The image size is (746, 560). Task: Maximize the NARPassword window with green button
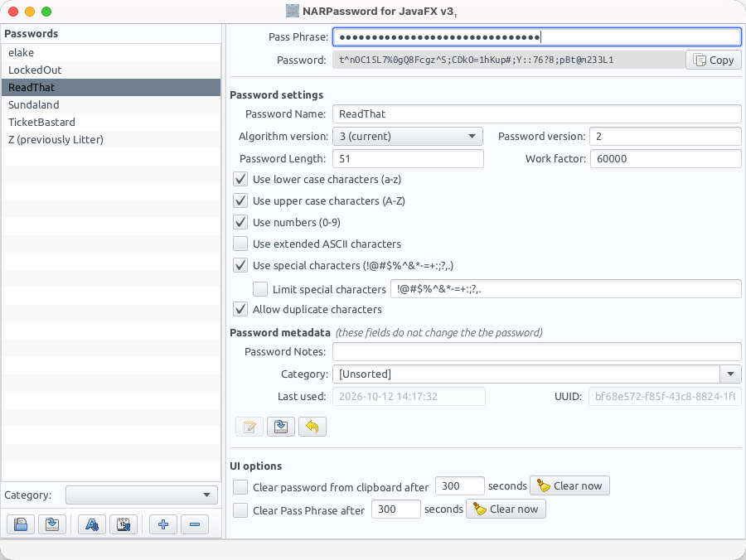pos(46,12)
